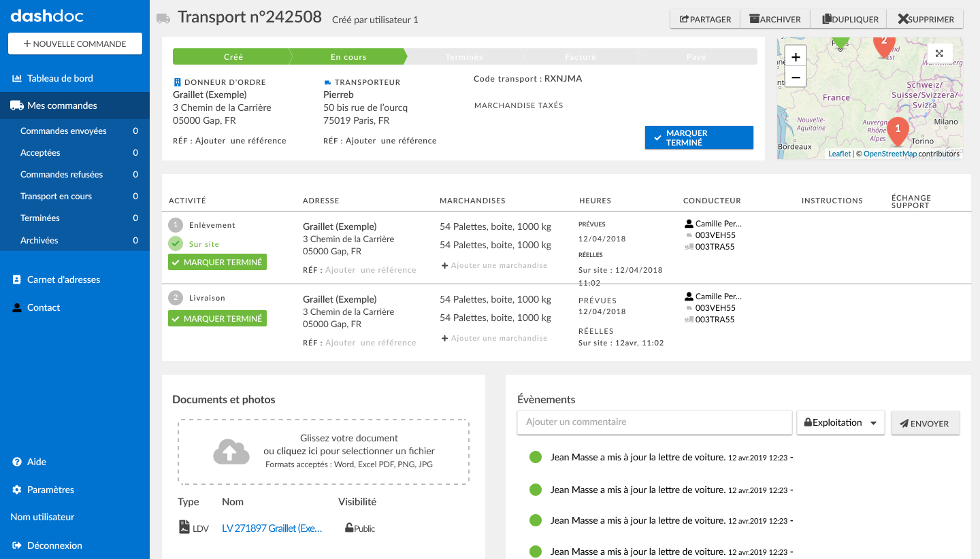Add a merchandise to the Livraison row
This screenshot has width=980, height=559.
tap(494, 338)
